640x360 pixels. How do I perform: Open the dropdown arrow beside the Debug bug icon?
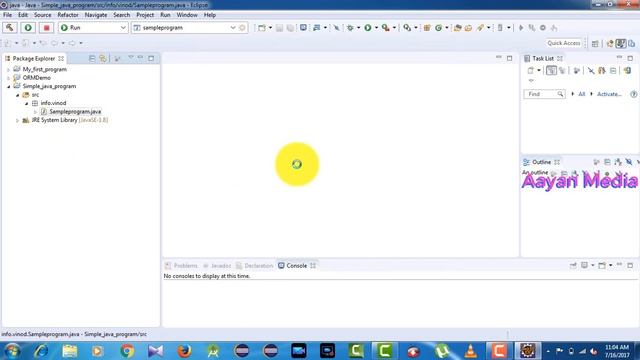coord(358,28)
